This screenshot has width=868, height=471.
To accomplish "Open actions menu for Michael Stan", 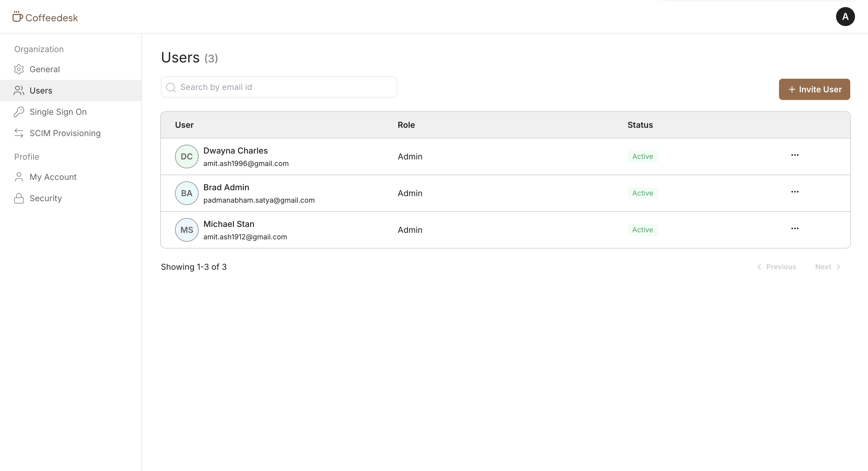I will point(795,229).
